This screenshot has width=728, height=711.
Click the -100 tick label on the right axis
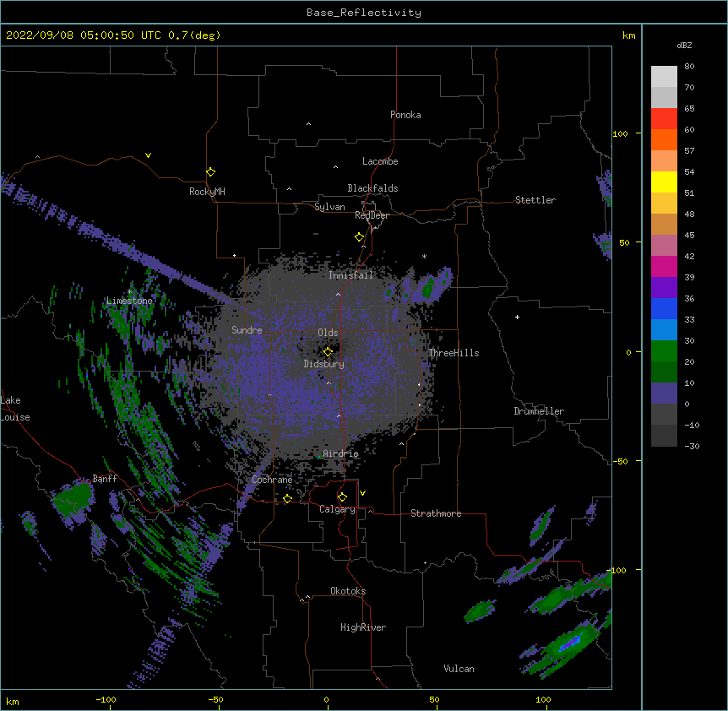coord(617,570)
